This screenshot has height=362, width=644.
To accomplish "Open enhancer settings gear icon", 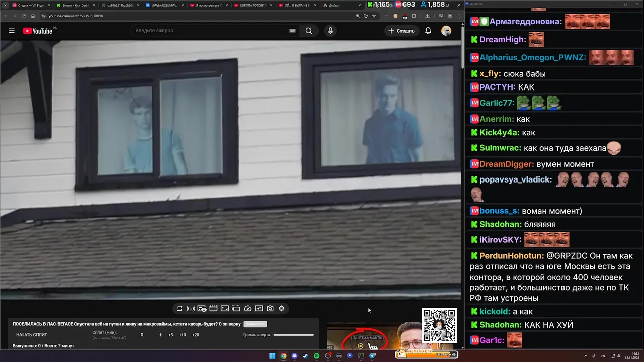I will 281,308.
